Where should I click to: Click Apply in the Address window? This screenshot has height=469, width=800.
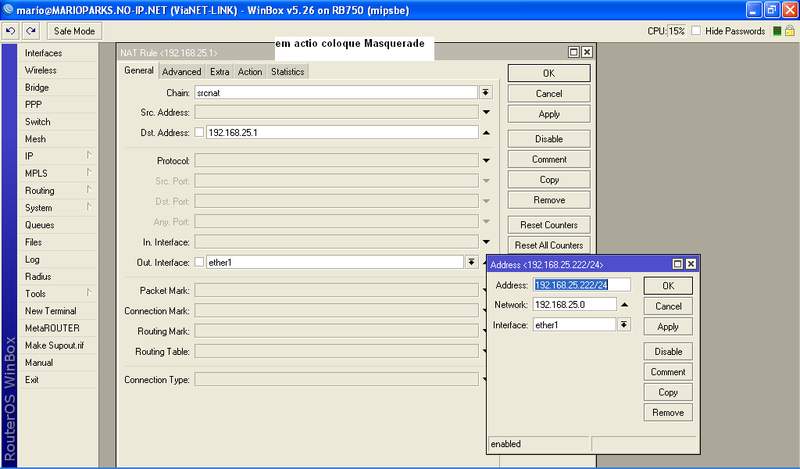pos(668,327)
